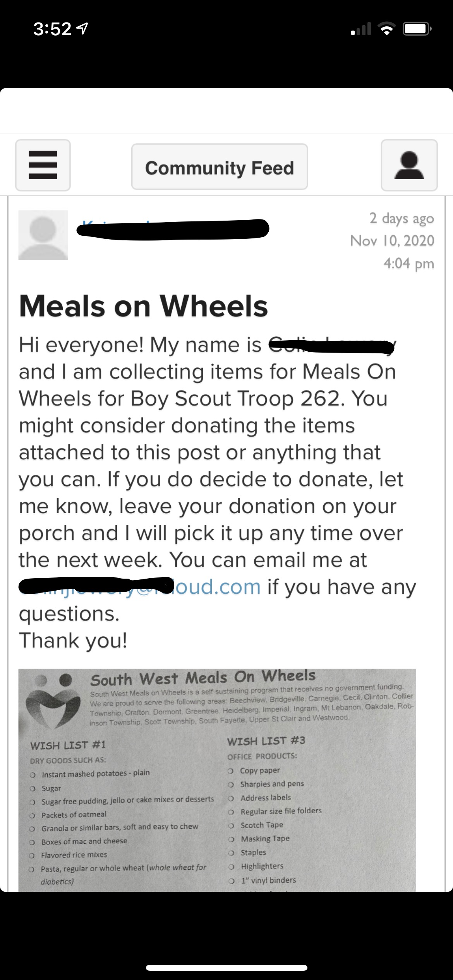Tap the post timestamp Nov 10, 2020
Viewport: 453px width, 980px height.
point(392,241)
